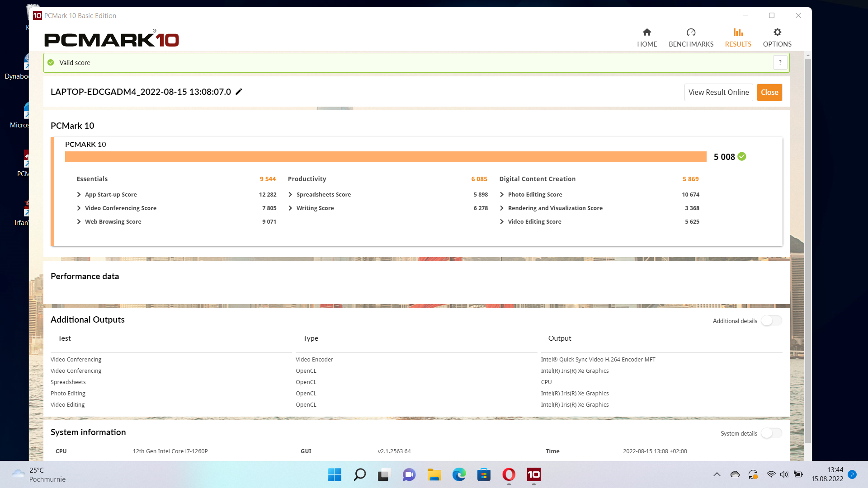
Task: Click CPU value 12th Gen Intel Core i7-1260P
Action: (x=170, y=451)
